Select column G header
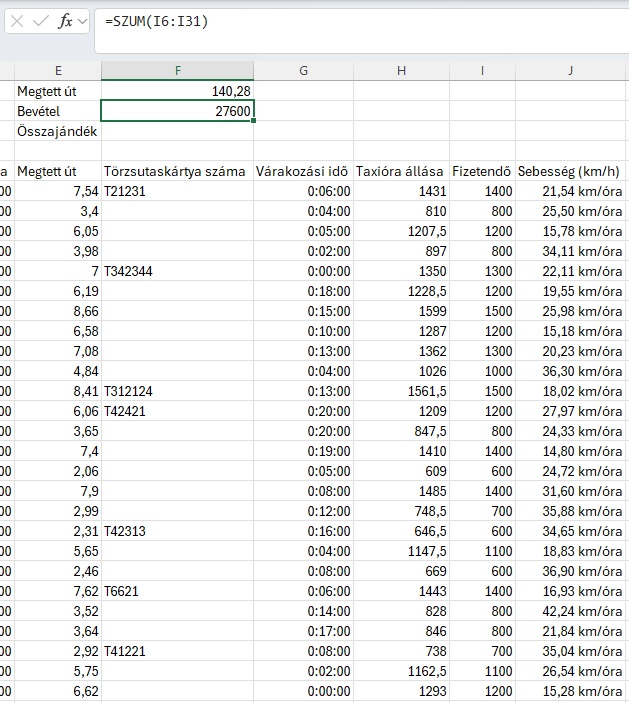The image size is (629, 703). 304,70
